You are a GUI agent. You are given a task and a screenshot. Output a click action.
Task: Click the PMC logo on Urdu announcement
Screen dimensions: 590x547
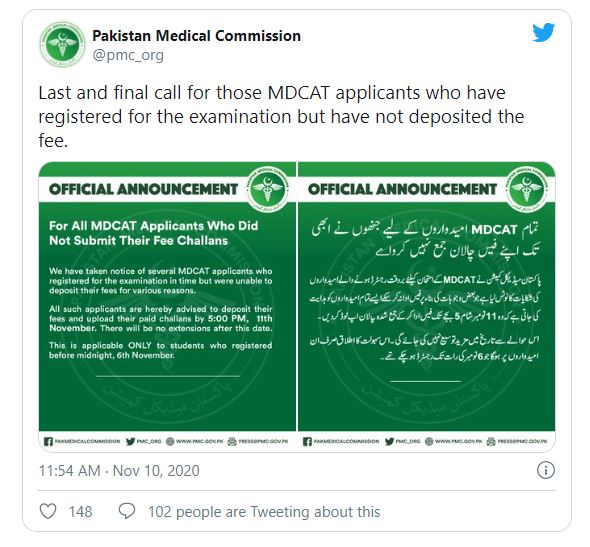(x=526, y=187)
